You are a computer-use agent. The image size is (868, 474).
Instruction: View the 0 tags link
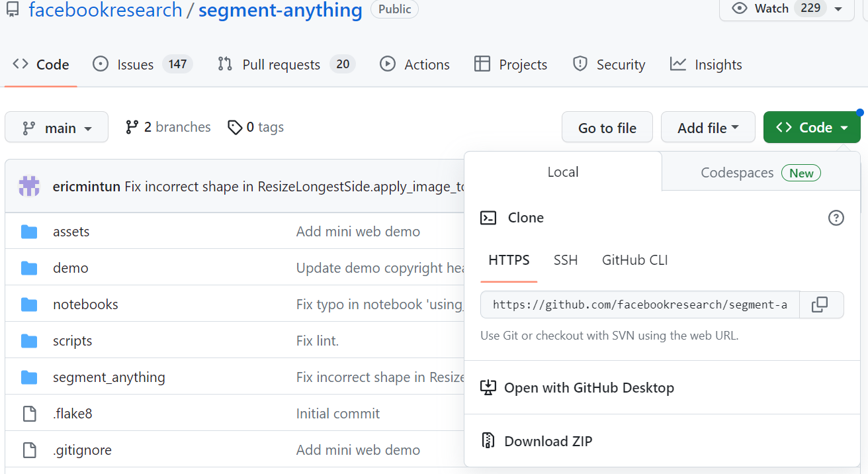255,127
